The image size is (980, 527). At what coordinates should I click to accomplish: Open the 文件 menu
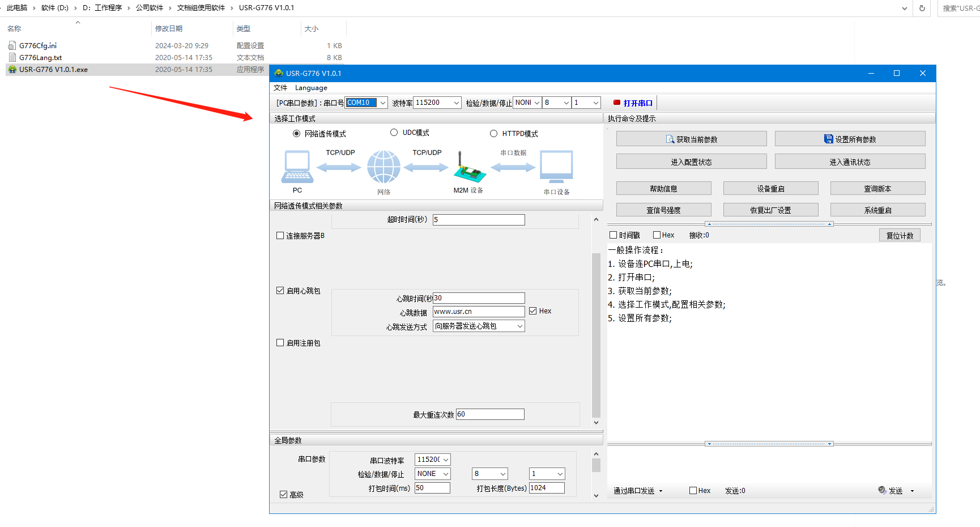(x=280, y=88)
